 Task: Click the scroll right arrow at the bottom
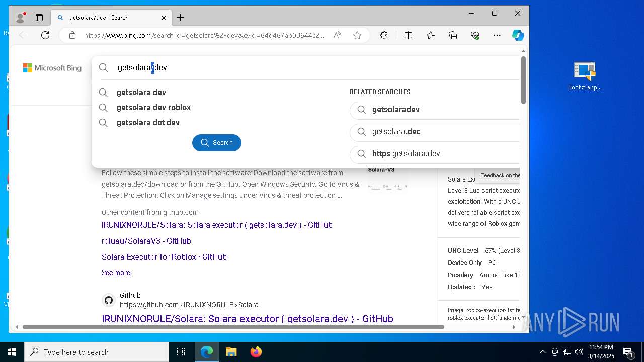click(514, 327)
